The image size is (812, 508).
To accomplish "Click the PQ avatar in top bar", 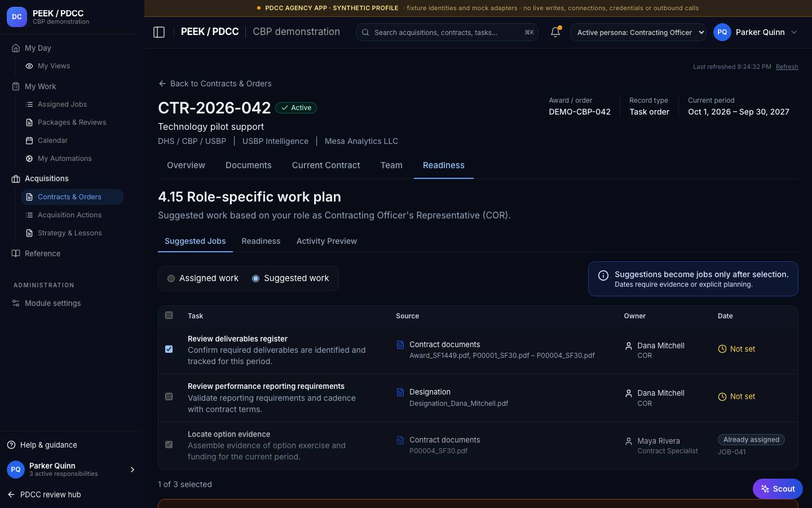I will (x=722, y=32).
